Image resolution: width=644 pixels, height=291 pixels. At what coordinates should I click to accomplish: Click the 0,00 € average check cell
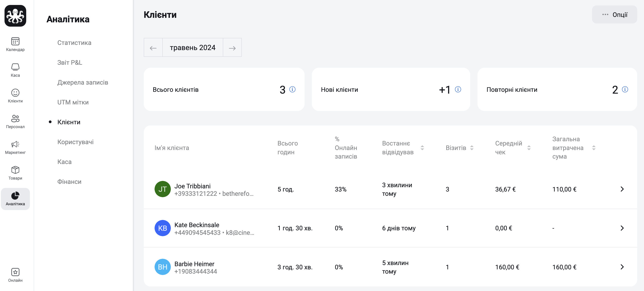pos(504,228)
